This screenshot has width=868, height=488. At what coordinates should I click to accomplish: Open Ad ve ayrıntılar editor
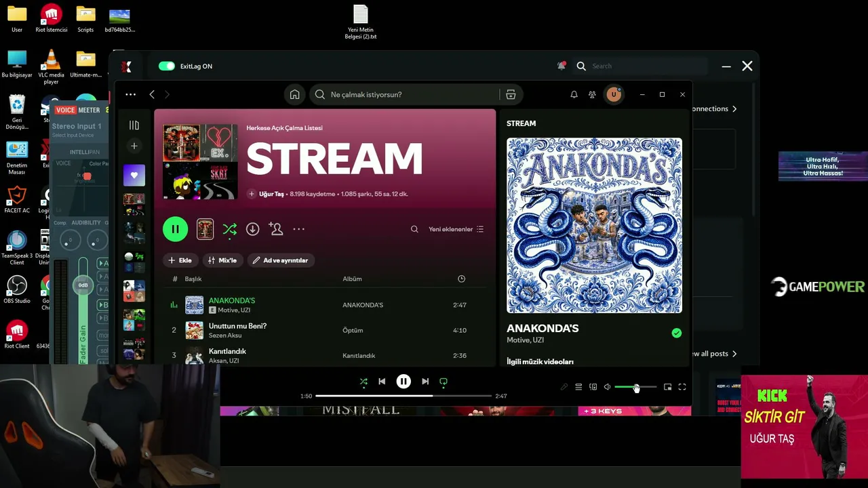(280, 260)
